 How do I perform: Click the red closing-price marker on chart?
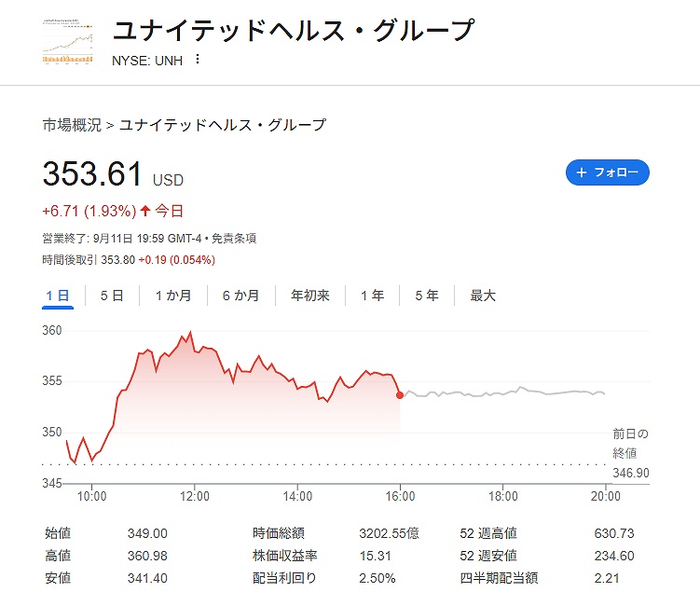tap(400, 395)
